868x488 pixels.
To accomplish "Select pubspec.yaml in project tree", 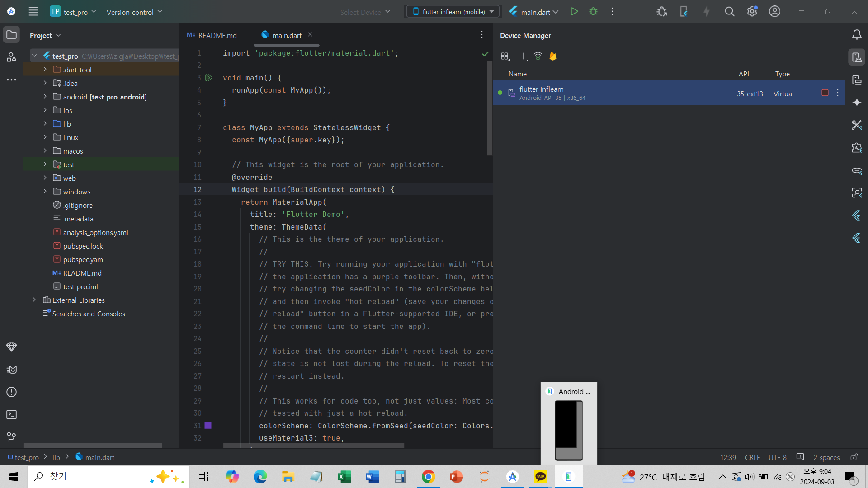I will pyautogui.click(x=84, y=259).
